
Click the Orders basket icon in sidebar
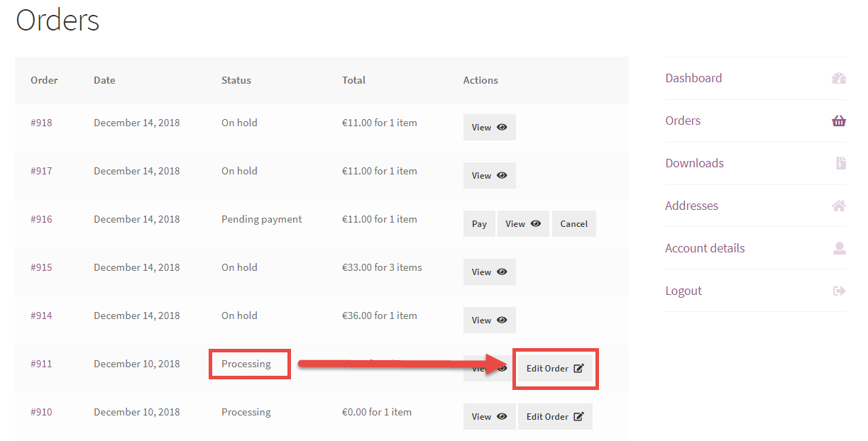coord(839,121)
